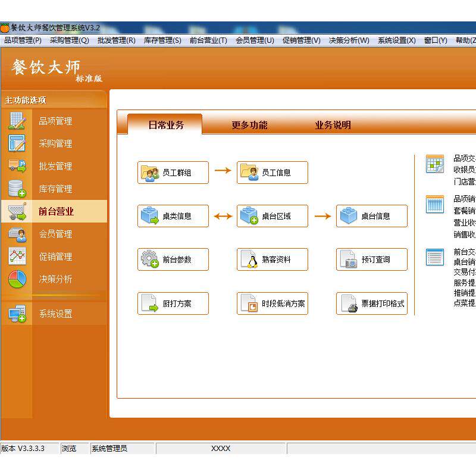Click the list report icon beside 前台交
Viewport: 476px width, 476px height.
(435, 257)
